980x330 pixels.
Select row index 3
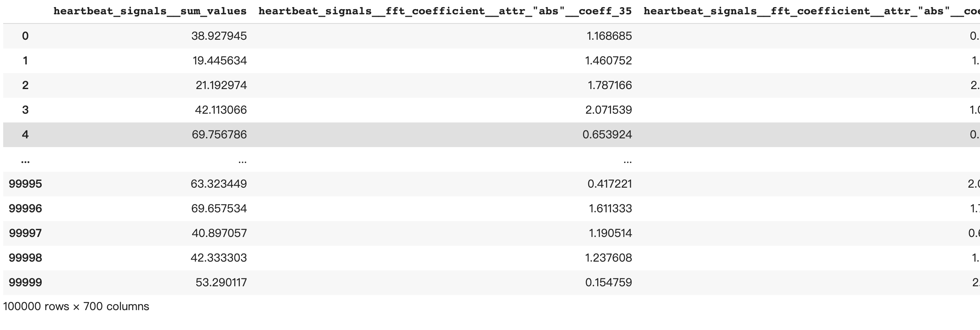[25, 110]
